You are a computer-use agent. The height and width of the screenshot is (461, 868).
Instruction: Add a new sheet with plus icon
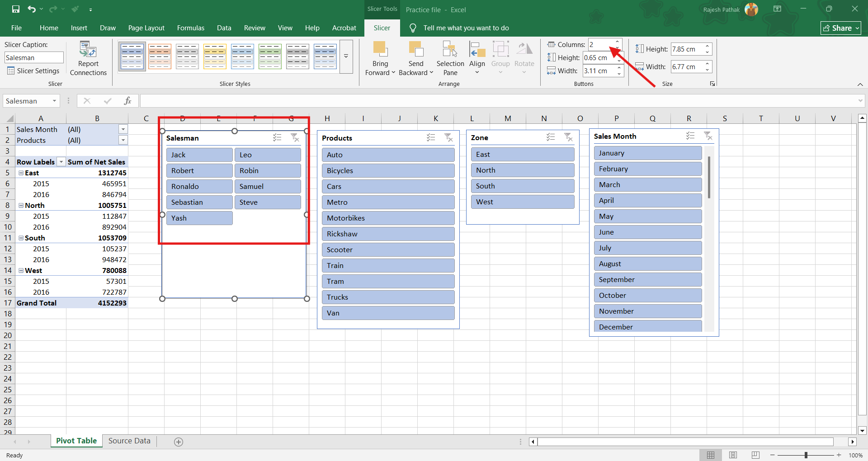click(179, 442)
